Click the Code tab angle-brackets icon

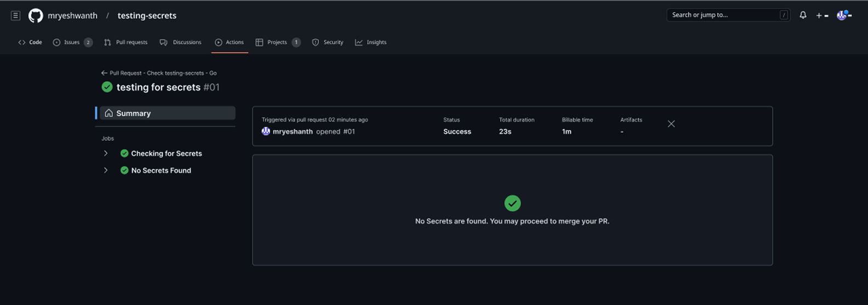coord(22,42)
